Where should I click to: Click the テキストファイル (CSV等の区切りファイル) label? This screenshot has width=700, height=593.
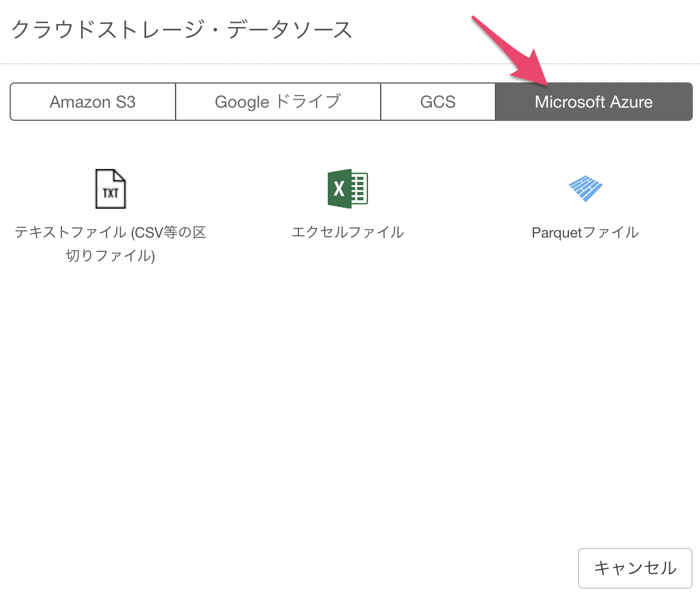[110, 244]
